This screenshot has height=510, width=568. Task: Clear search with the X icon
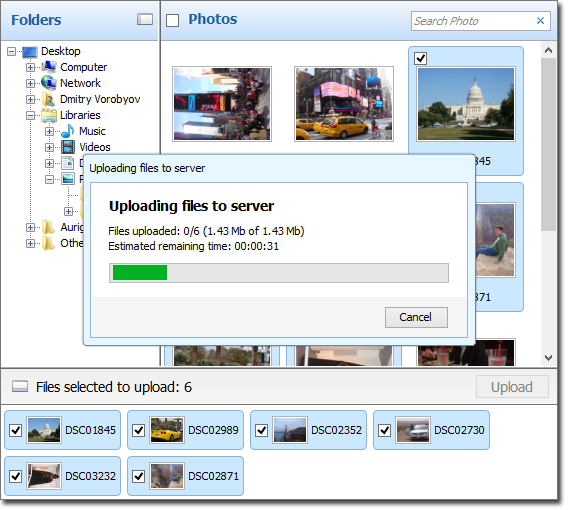click(x=540, y=21)
